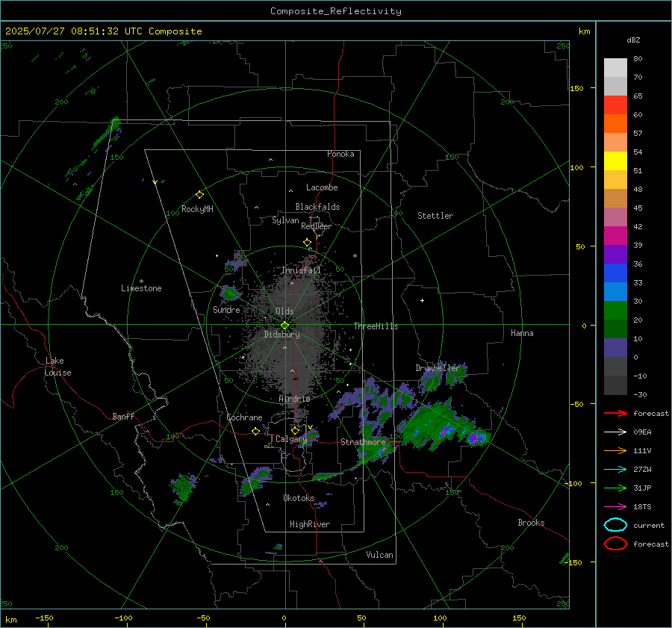Click the Banff label
Viewport: 672px width, 628px height.
(123, 417)
